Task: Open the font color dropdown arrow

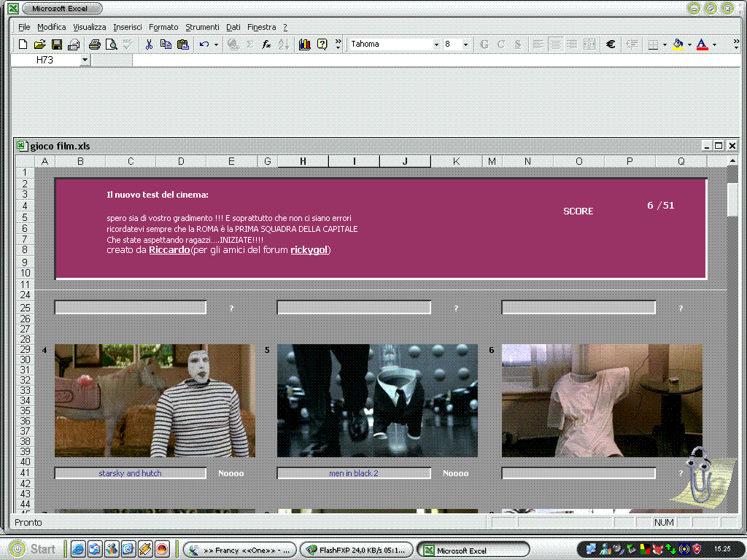Action: (714, 44)
